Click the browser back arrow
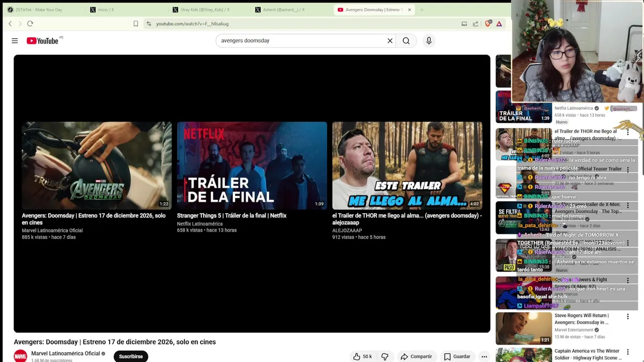 coord(10,24)
